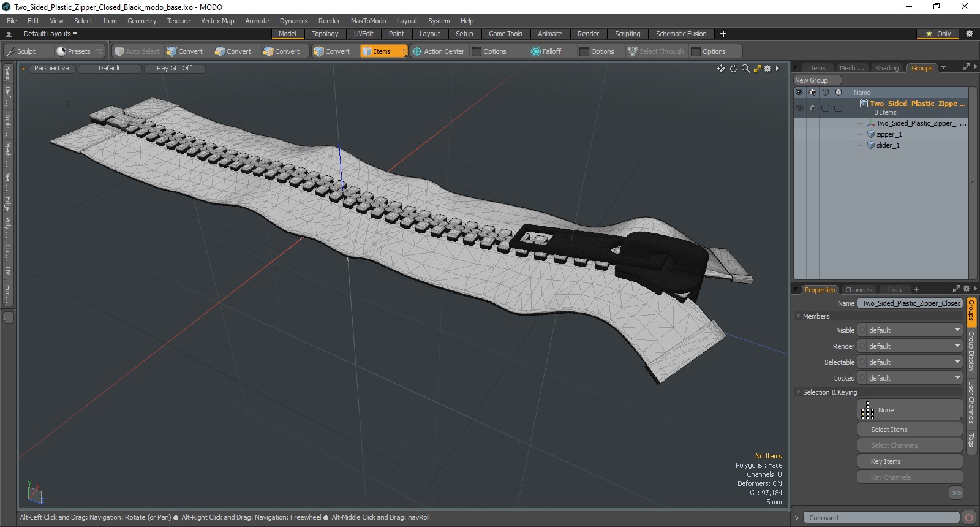Toggle render camera of Two_Sided_Plastic_Zipper group
This screenshot has width=980, height=527.
point(813,108)
